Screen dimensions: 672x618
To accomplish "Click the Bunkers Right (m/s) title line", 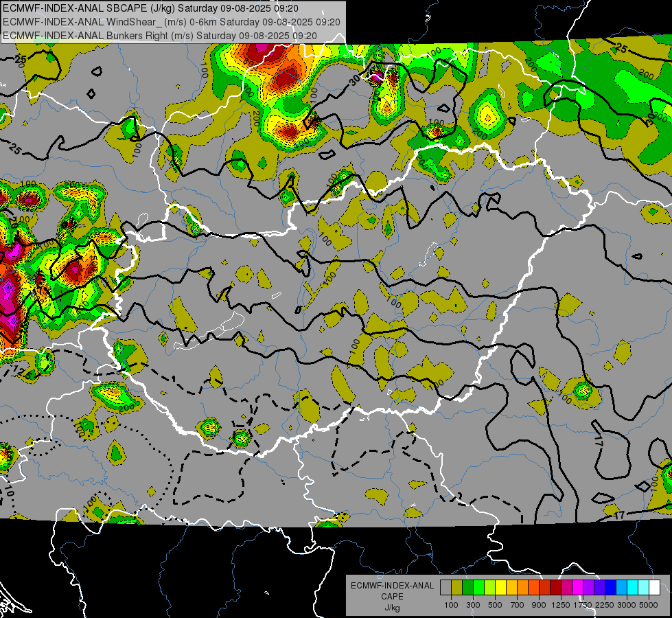I will (160, 36).
